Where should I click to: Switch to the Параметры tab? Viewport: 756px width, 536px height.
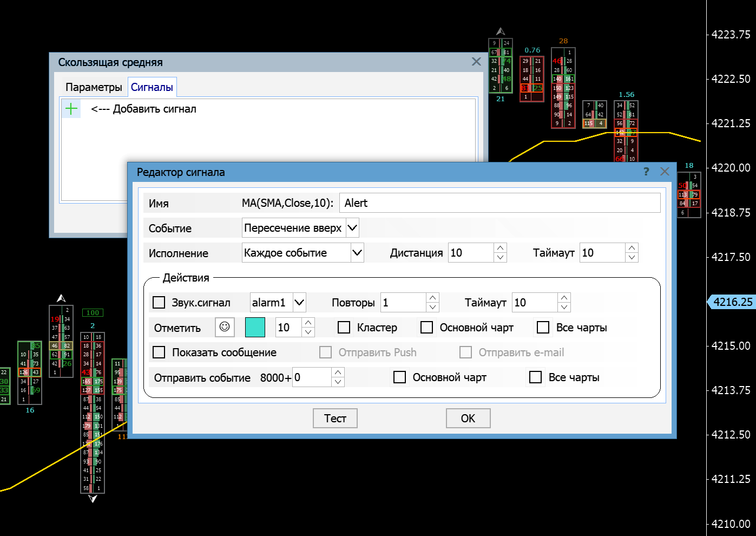tap(94, 87)
